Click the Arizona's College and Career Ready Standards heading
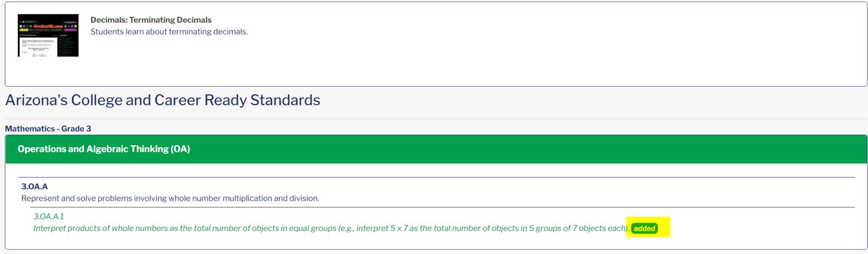This screenshot has width=868, height=254. coord(162,100)
